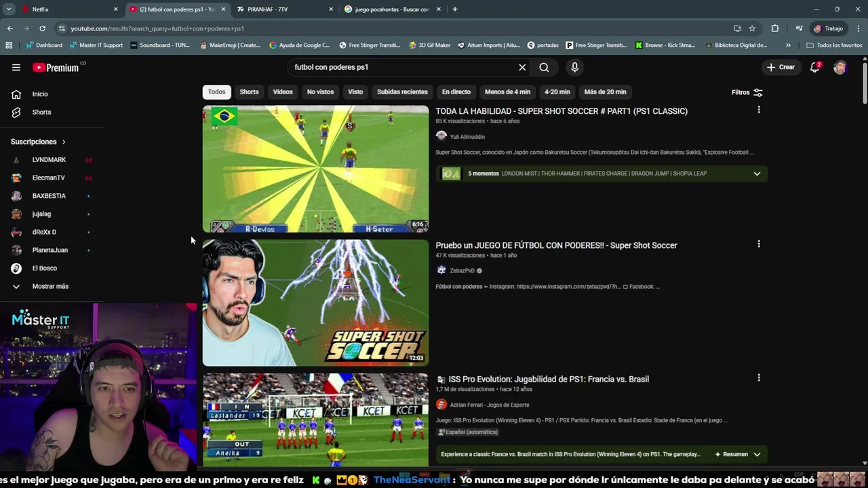This screenshot has height=488, width=868.
Task: Go back with browser back arrow
Action: click(10, 28)
